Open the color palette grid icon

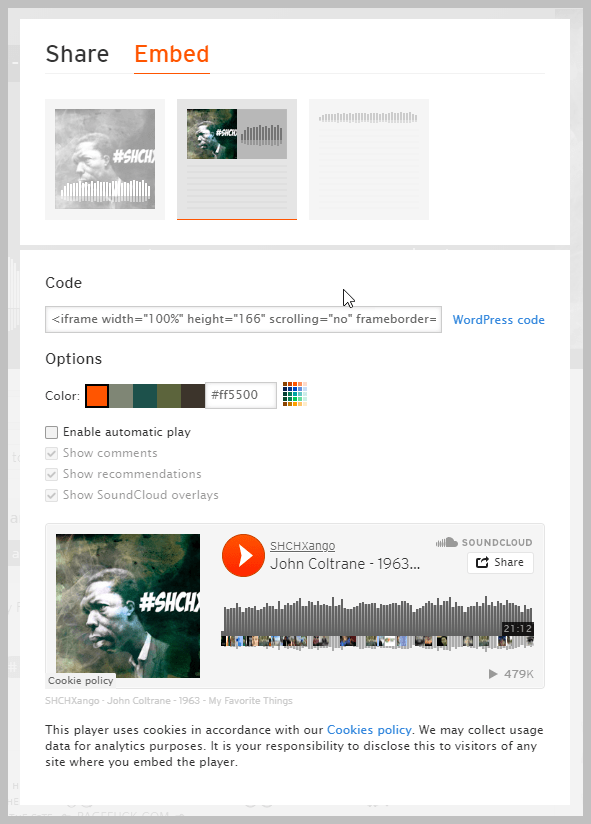[295, 394]
